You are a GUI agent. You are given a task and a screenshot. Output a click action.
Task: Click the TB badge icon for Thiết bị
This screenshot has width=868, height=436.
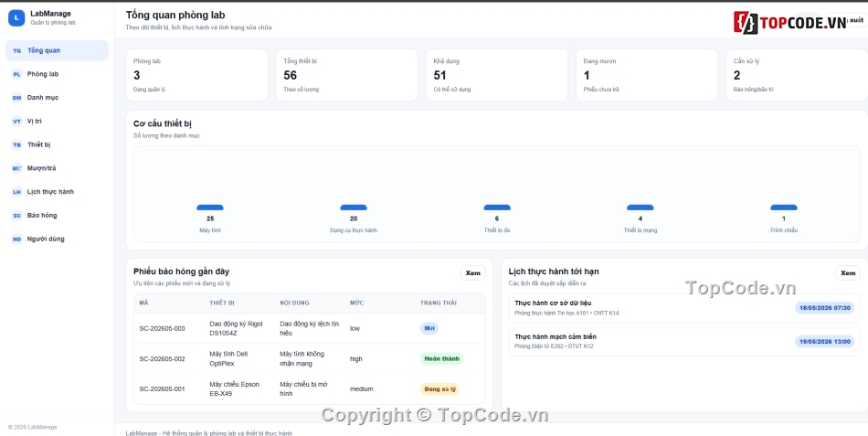(16, 144)
